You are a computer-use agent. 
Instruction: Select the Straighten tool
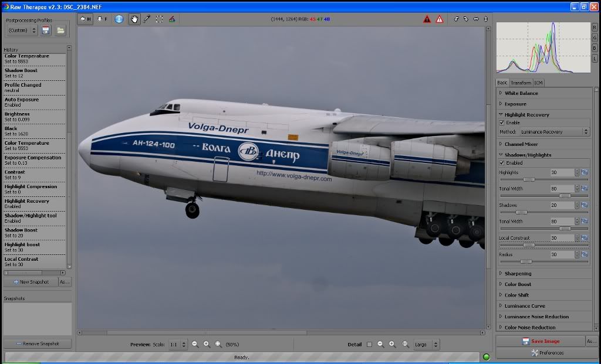(x=172, y=19)
